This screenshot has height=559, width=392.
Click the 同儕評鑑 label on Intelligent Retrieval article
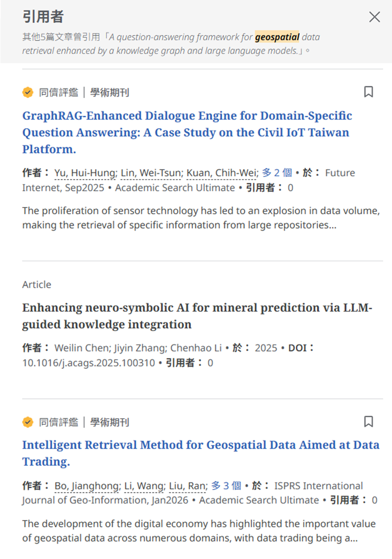pyautogui.click(x=58, y=422)
